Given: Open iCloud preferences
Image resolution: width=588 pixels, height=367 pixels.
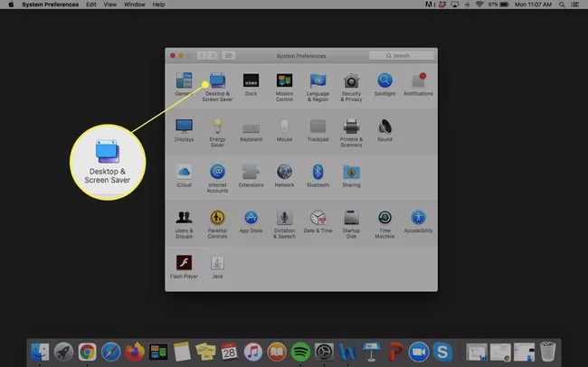Looking at the screenshot, I should (x=184, y=175).
